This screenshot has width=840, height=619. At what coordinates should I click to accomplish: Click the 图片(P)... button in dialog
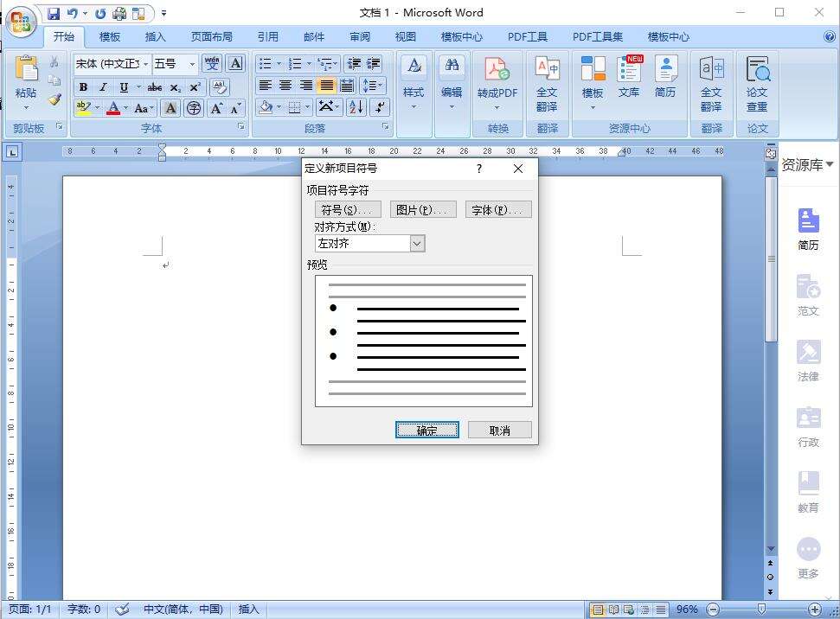point(423,210)
